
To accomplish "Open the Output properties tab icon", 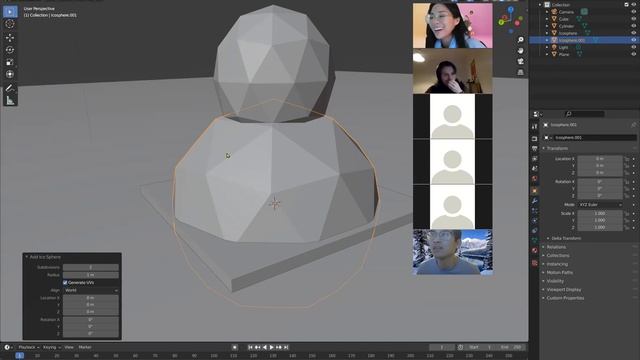I will click(535, 149).
